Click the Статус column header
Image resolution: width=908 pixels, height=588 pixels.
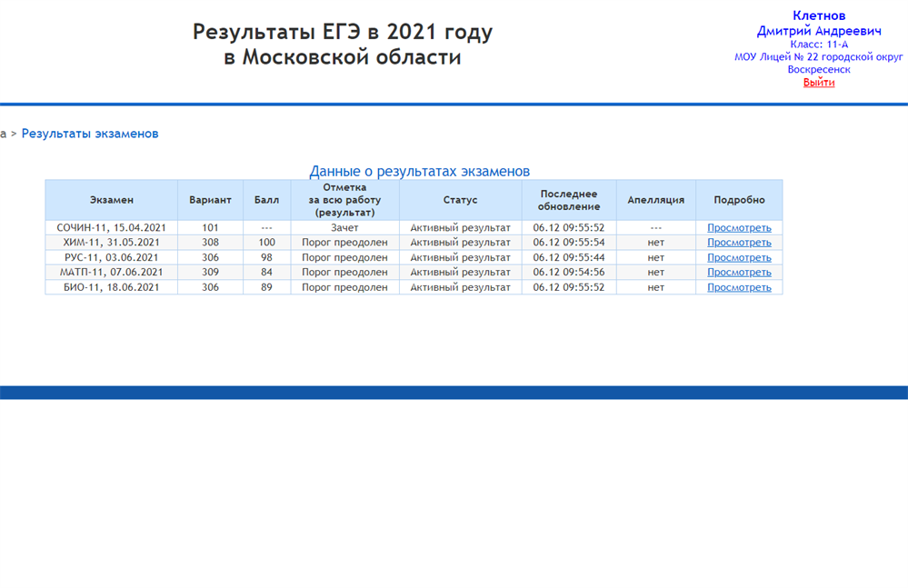461,200
